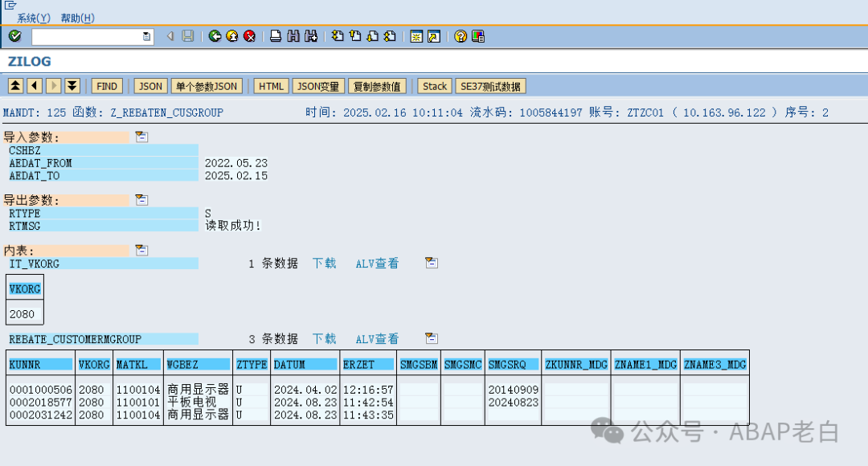Click the FIND button
868x466 pixels.
click(x=107, y=86)
